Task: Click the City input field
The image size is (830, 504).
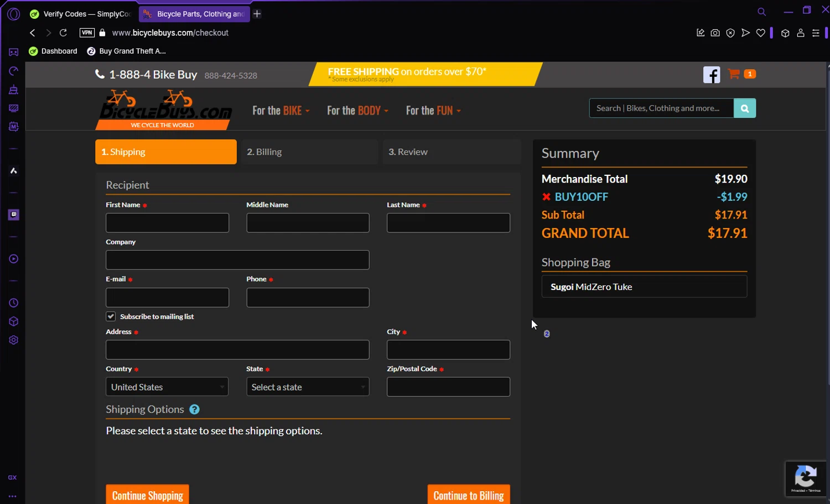Action: [x=448, y=350]
